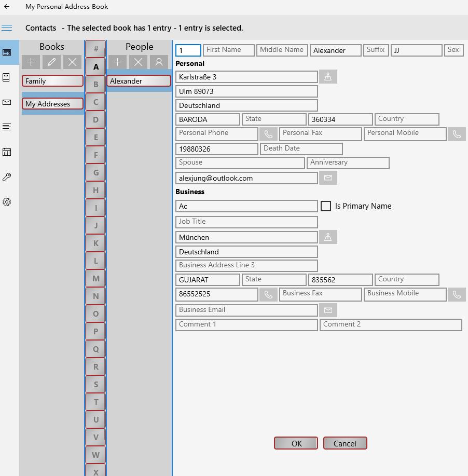
Task: Open the hamburger navigation menu
Action: click(7, 28)
